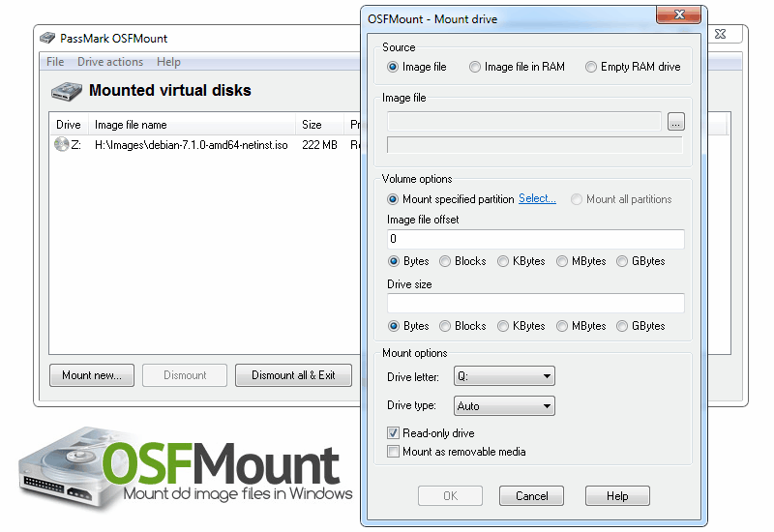Click the Size column header
774x532 pixels.
[x=319, y=125]
